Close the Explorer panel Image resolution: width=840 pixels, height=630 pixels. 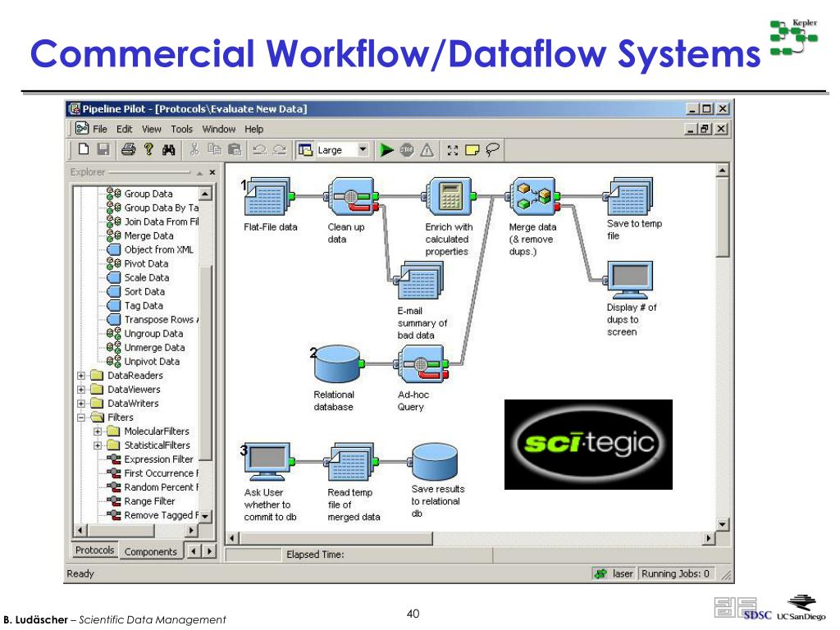(x=212, y=172)
